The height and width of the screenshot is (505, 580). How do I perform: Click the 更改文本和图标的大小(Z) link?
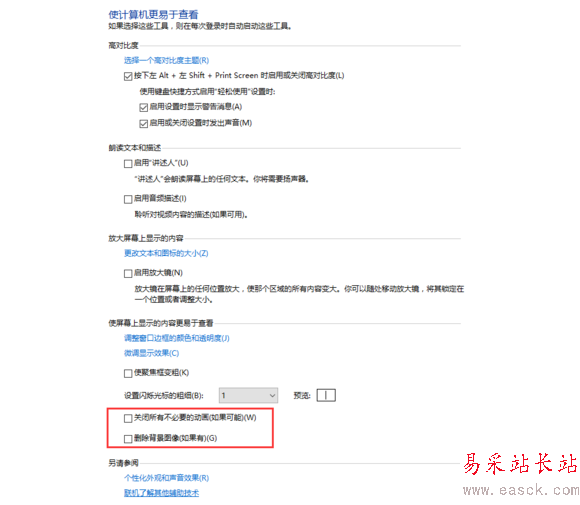(166, 253)
